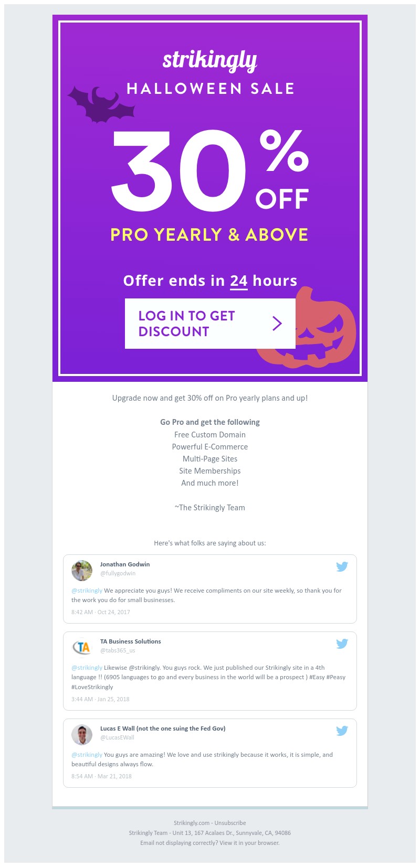
Task: Open the @fullygodwin Twitter handle
Action: (118, 574)
